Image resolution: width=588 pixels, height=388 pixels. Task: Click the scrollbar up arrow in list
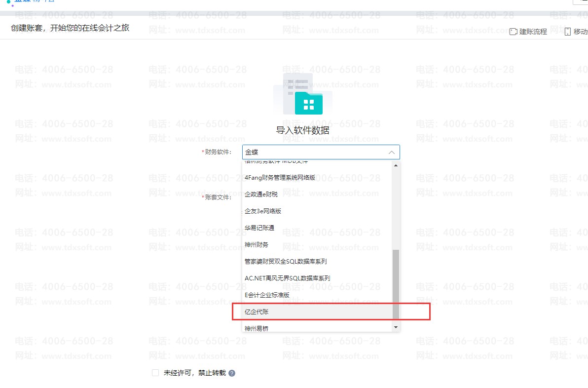tap(396, 165)
